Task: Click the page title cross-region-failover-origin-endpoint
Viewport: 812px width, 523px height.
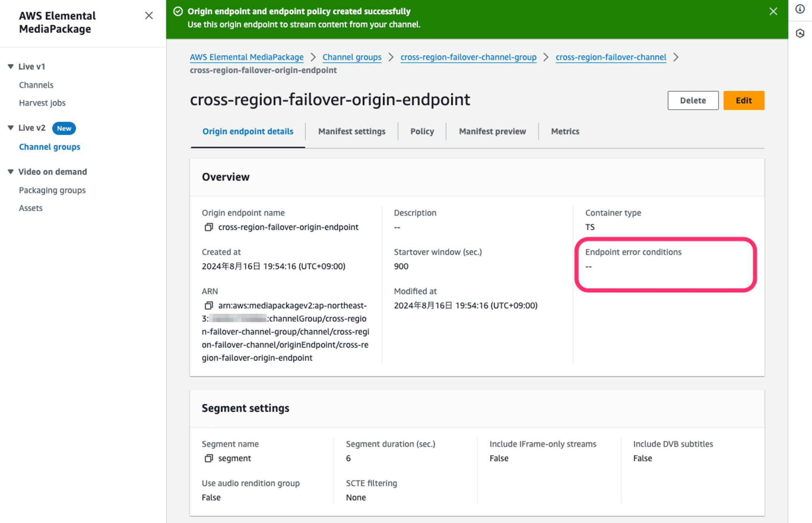Action: tap(330, 100)
